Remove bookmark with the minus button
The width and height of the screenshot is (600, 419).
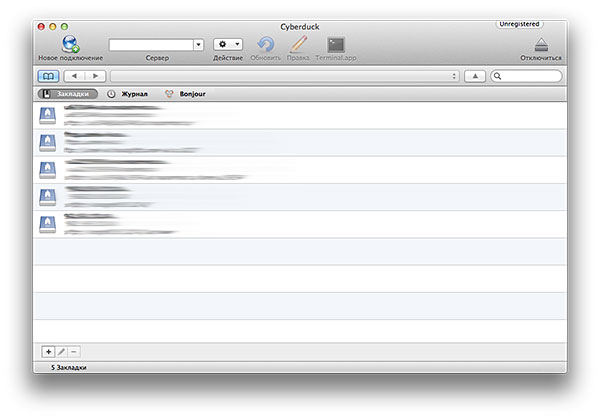tap(74, 352)
